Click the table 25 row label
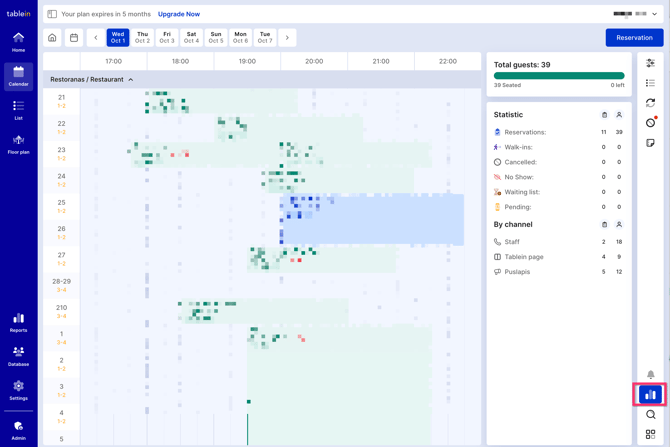The width and height of the screenshot is (670, 447). click(x=61, y=205)
